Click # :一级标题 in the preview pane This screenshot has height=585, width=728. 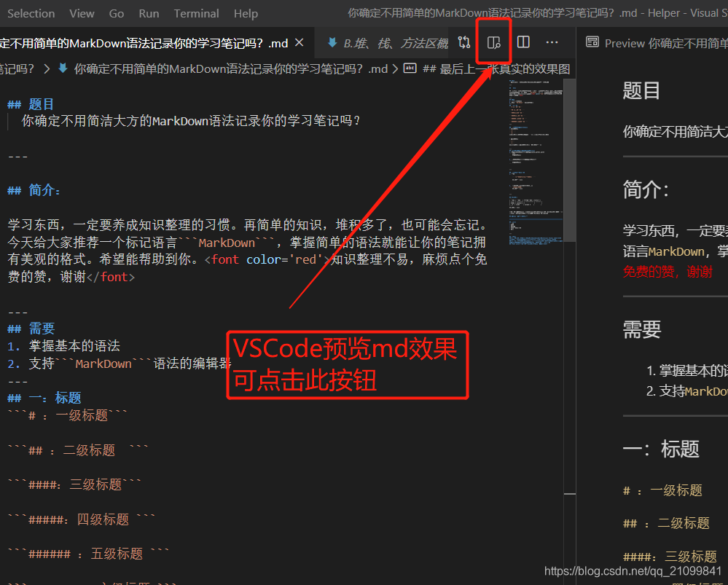(x=662, y=490)
